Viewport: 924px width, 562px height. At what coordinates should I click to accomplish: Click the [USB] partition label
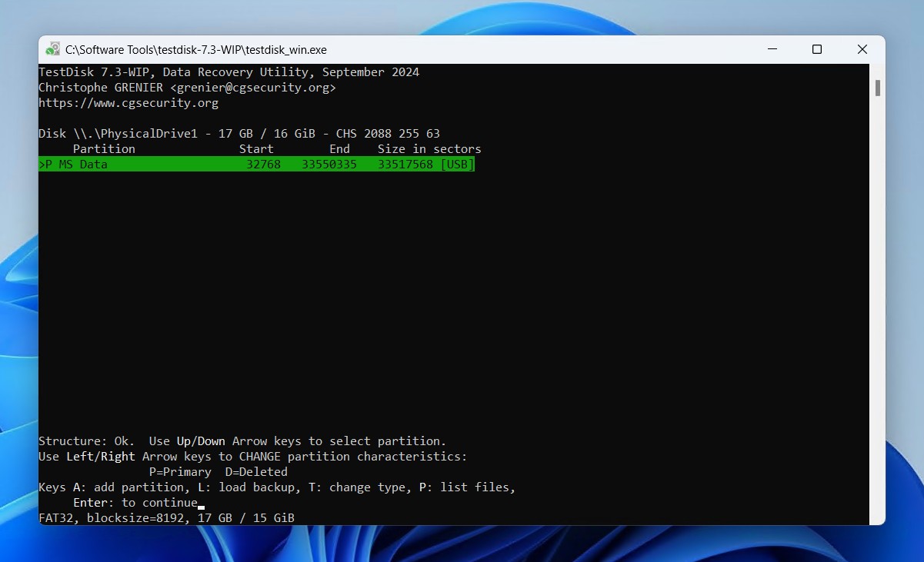(457, 165)
